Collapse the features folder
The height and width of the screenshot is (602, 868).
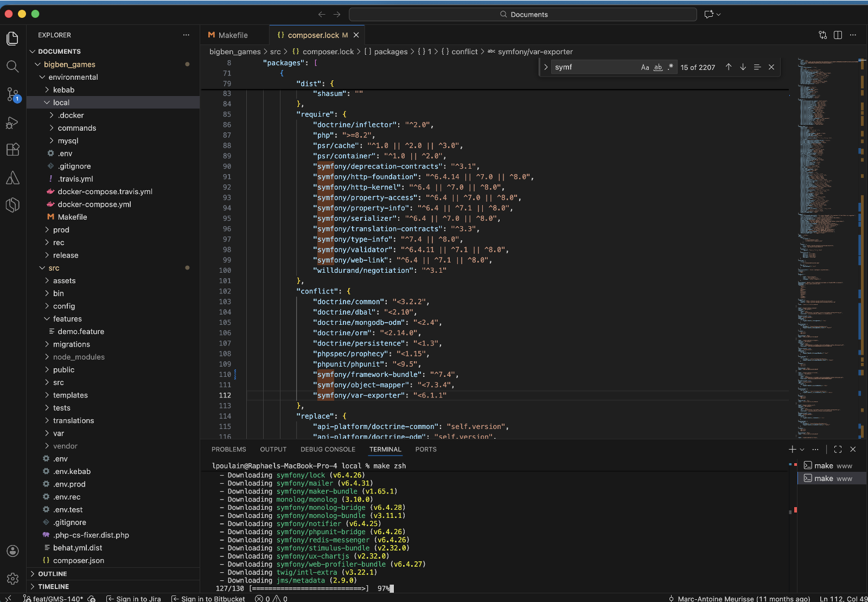click(67, 319)
